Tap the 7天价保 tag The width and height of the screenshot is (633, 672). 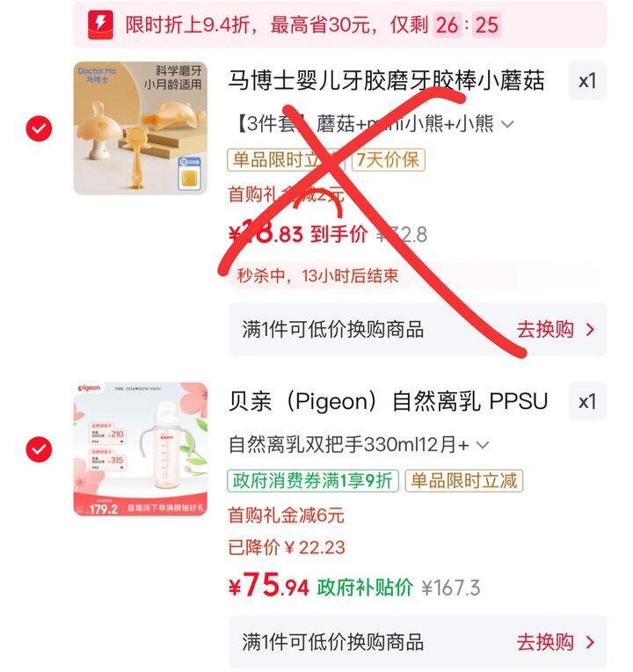click(x=388, y=160)
